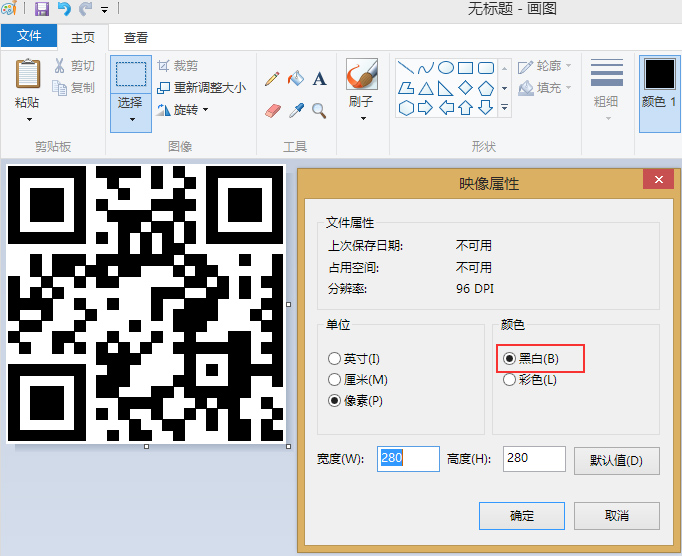
Task: Expand the 选择 dropdown arrow
Action: 132,119
